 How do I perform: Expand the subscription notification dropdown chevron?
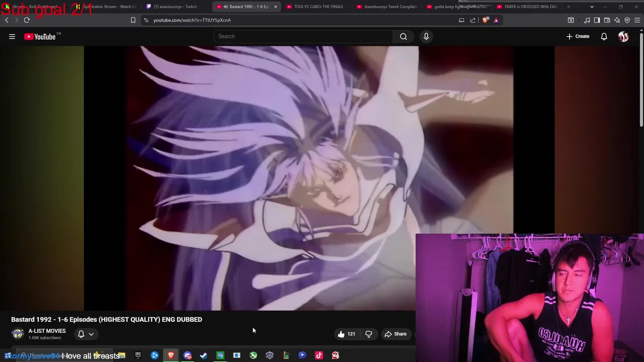[91, 334]
